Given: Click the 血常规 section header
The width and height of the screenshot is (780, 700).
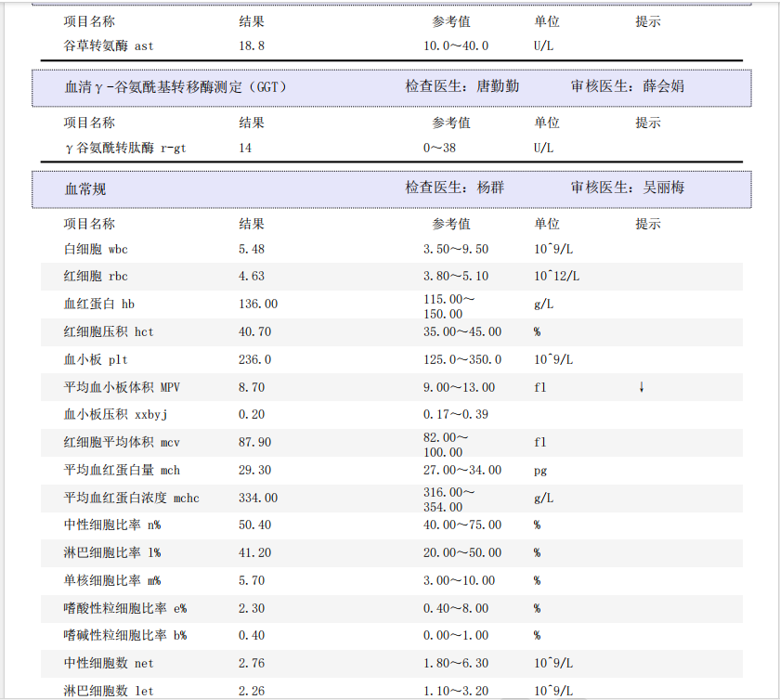Looking at the screenshot, I should click(x=85, y=188).
